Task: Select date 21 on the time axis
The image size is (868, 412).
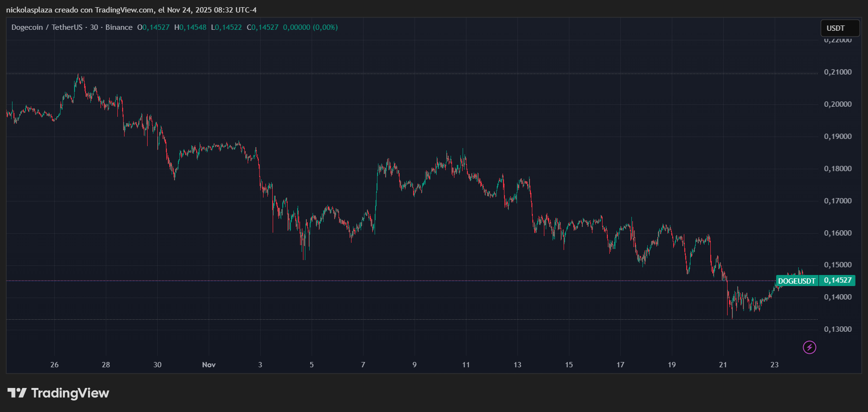Action: pyautogui.click(x=723, y=365)
